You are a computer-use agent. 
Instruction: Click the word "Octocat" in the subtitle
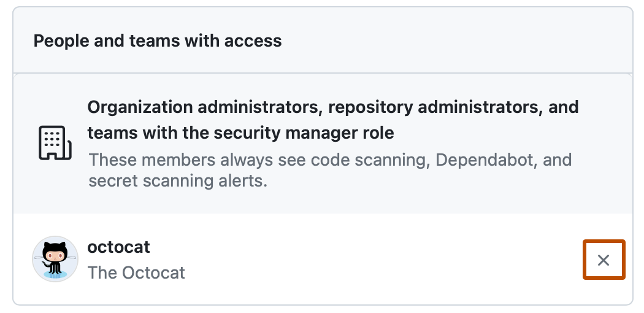152,272
